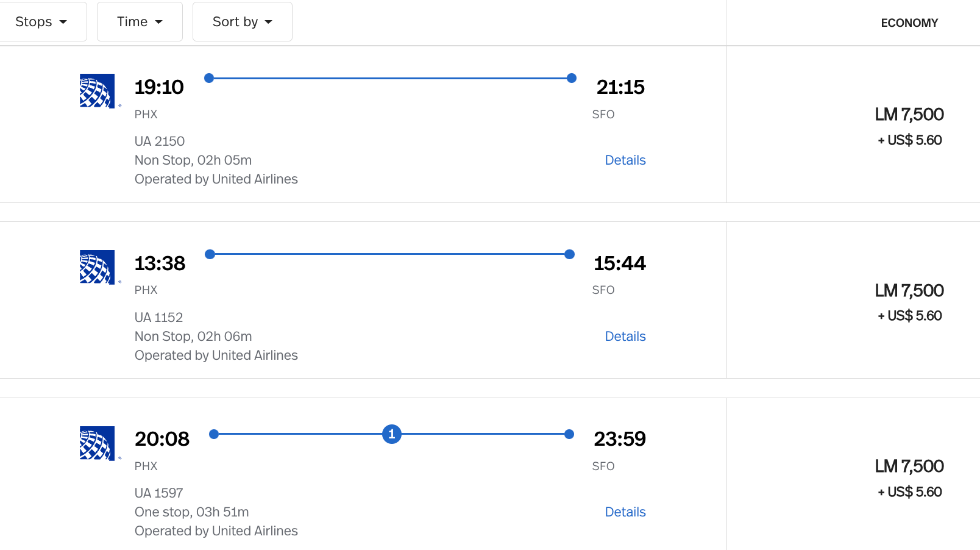Click the timeline connector line on the UA 1152 flight

[390, 254]
